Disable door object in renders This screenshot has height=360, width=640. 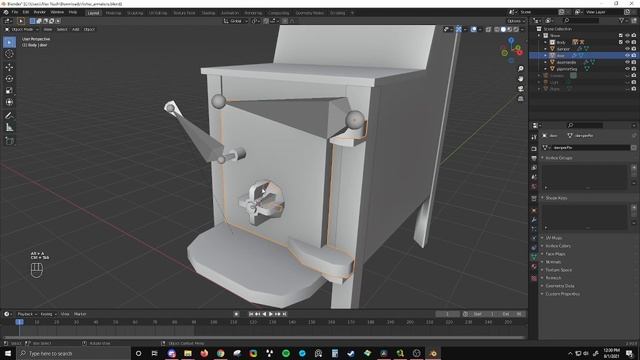click(634, 55)
